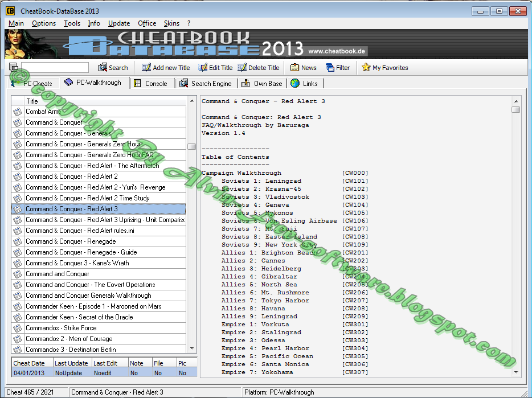Click the icon beside Command & Conquer - Generals Zero Hour FAQ
This screenshot has height=398, width=532.
tap(17, 155)
